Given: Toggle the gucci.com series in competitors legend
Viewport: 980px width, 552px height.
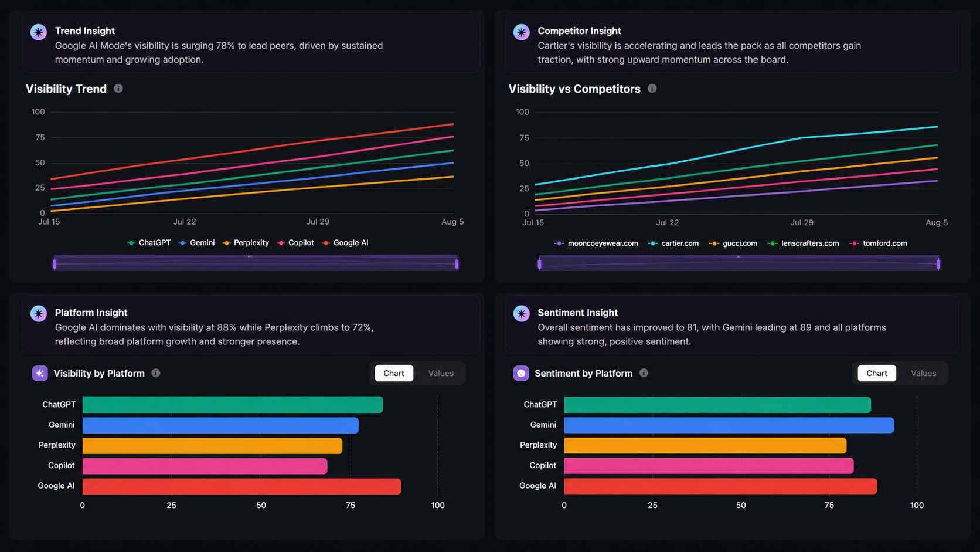Looking at the screenshot, I should click(733, 243).
